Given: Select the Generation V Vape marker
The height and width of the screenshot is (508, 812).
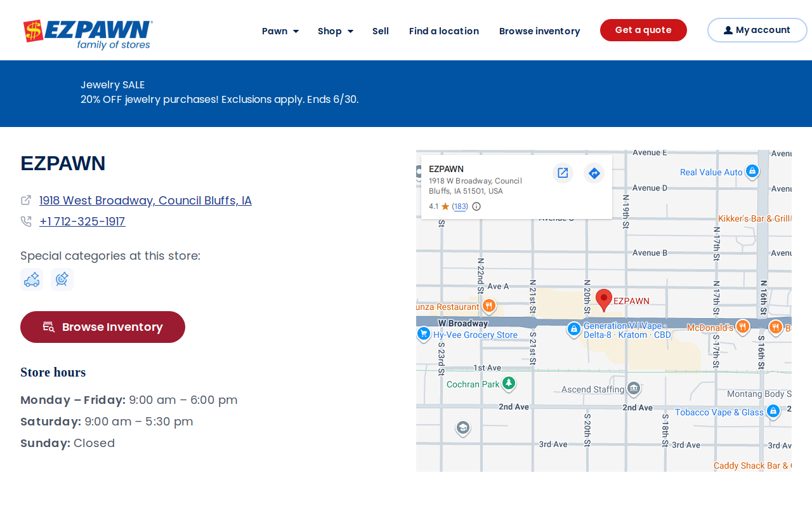Looking at the screenshot, I should pyautogui.click(x=573, y=329).
